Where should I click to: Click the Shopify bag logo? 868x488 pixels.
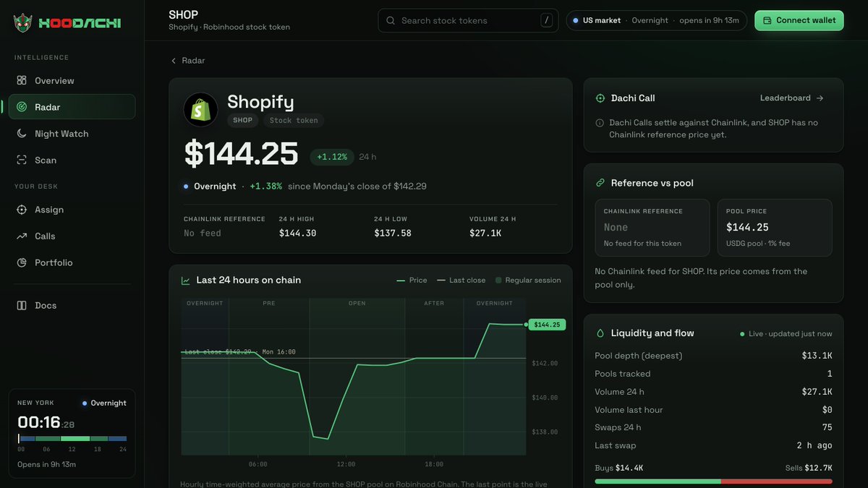[200, 110]
